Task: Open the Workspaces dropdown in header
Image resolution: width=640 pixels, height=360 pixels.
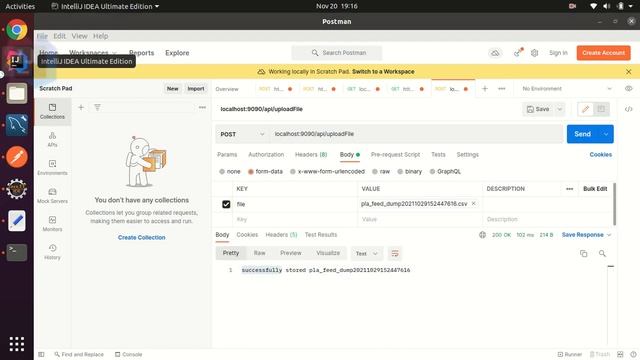Action: point(93,53)
